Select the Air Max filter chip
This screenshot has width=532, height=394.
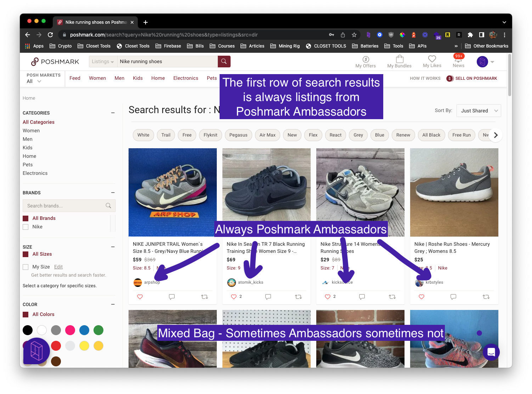267,135
